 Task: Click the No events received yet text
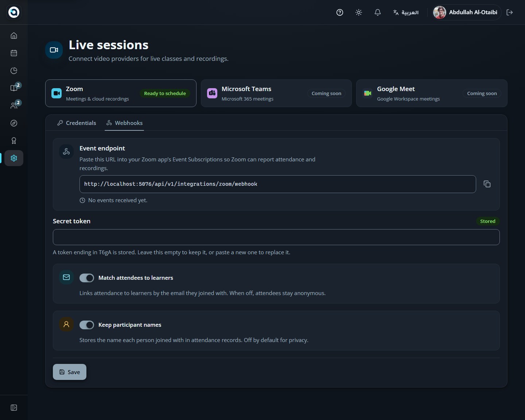click(118, 200)
